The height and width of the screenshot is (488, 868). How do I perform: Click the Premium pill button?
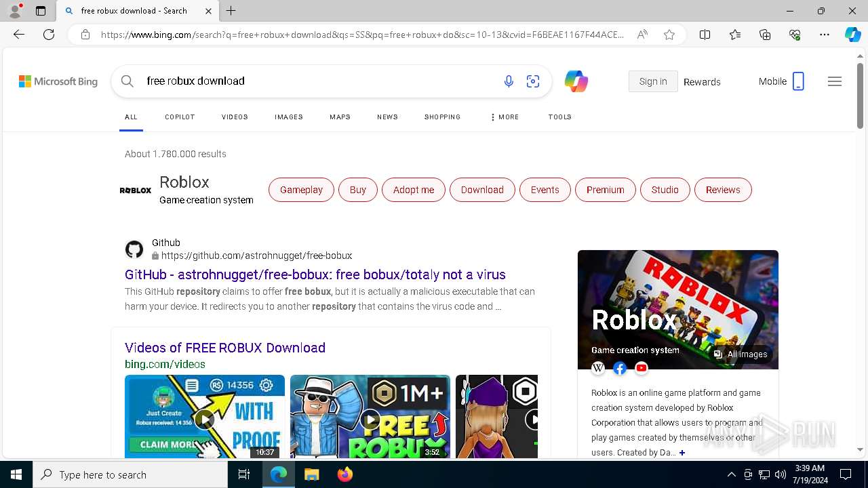605,190
